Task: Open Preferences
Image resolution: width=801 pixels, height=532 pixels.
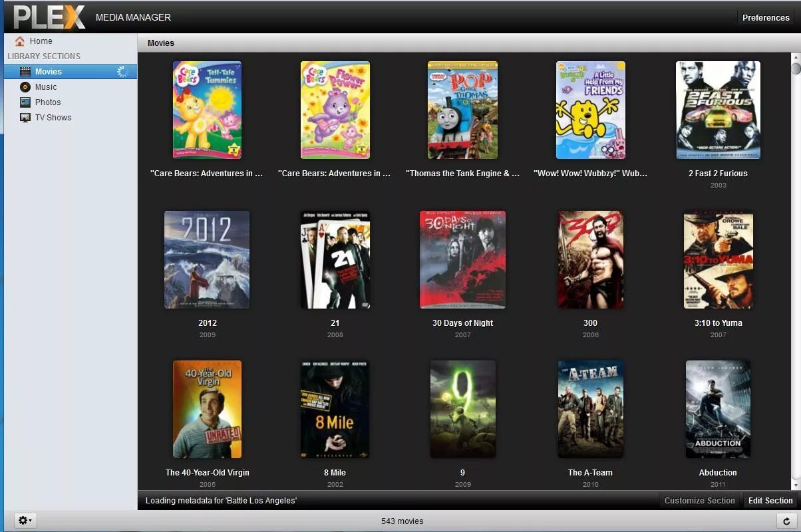Action: pyautogui.click(x=766, y=18)
